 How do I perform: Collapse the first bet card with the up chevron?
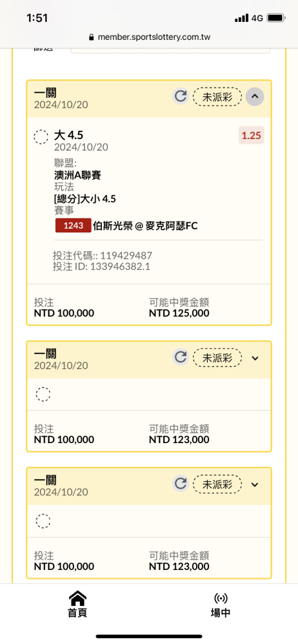255,97
